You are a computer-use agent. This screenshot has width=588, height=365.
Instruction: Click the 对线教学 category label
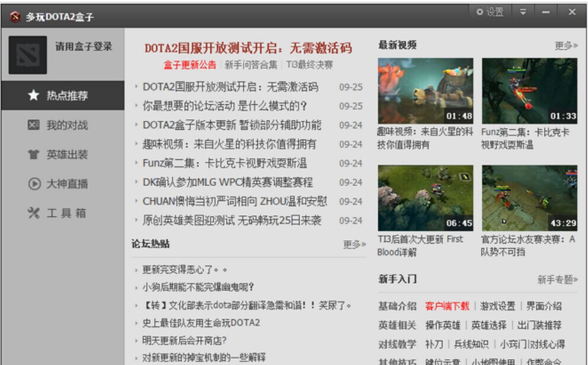397,344
